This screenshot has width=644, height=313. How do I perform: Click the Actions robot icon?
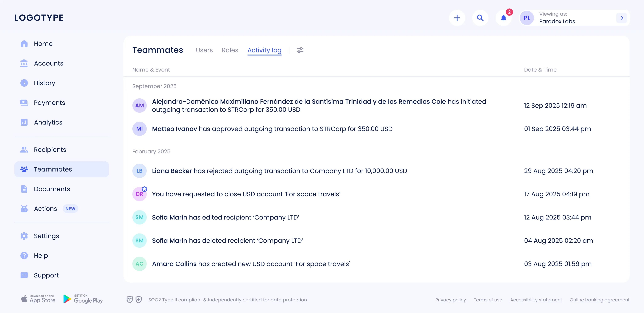pyautogui.click(x=24, y=208)
